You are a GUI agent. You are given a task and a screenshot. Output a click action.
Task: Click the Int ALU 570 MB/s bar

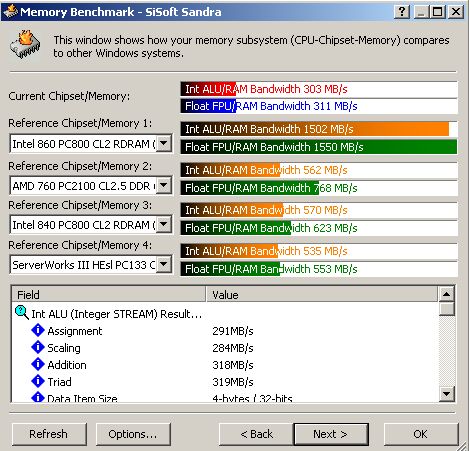[x=319, y=210]
